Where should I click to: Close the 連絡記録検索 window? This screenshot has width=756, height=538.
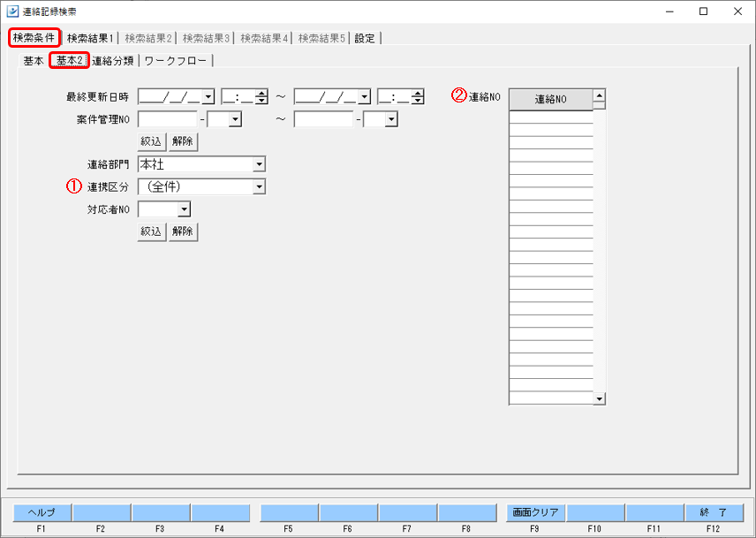pos(737,11)
